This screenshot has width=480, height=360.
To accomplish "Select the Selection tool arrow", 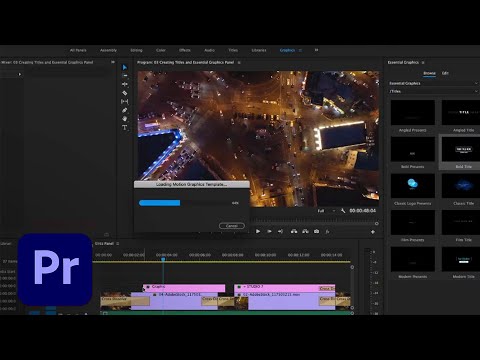I will (x=125, y=67).
